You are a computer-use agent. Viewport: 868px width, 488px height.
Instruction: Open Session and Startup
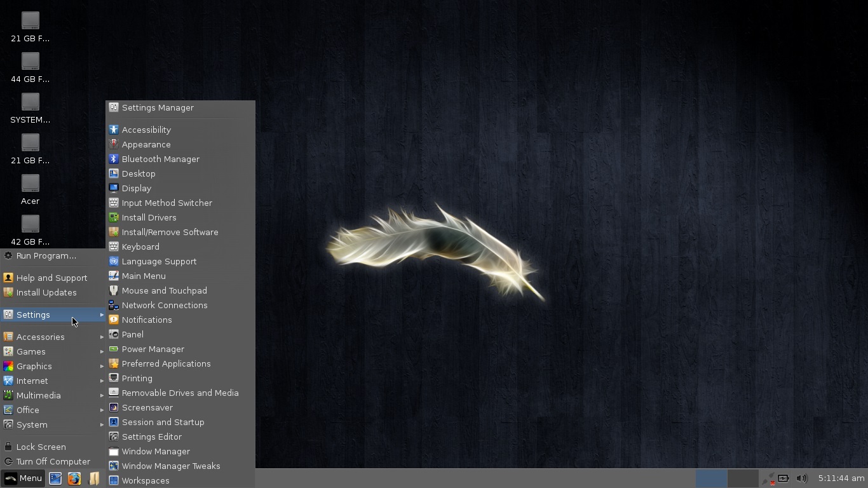(180, 422)
